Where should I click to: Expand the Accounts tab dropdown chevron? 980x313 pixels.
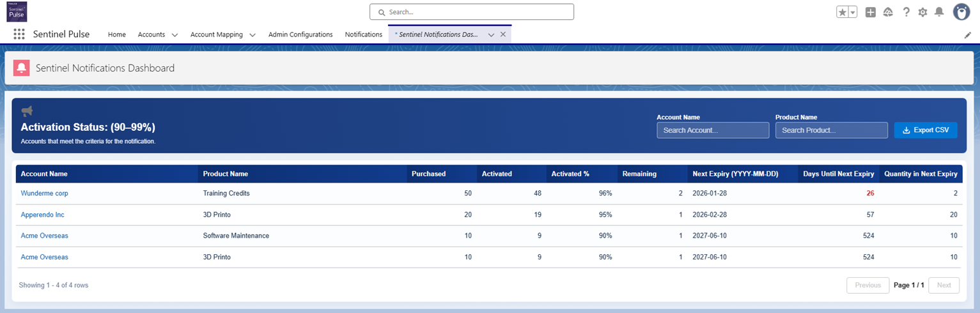(175, 35)
